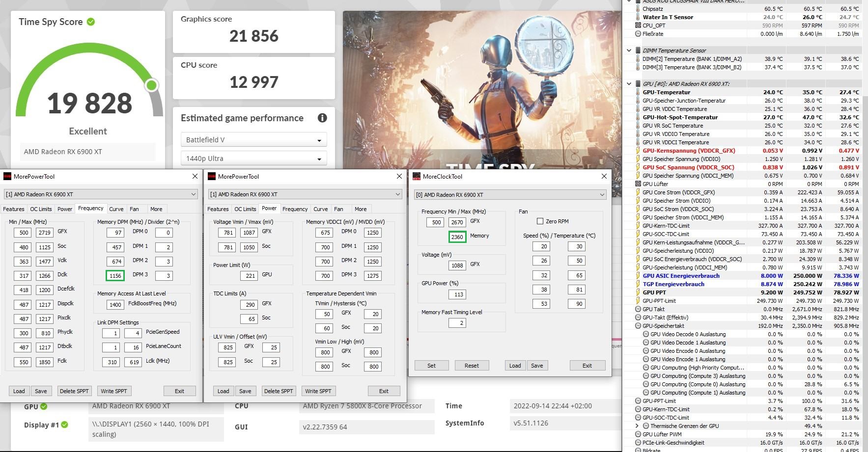
Task: Expand Thermische Grenzen der GPU
Action: click(x=637, y=426)
